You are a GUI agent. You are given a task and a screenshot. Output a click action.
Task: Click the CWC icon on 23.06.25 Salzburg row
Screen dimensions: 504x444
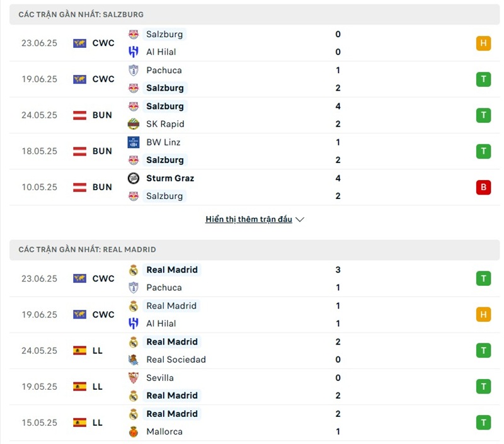coord(79,43)
